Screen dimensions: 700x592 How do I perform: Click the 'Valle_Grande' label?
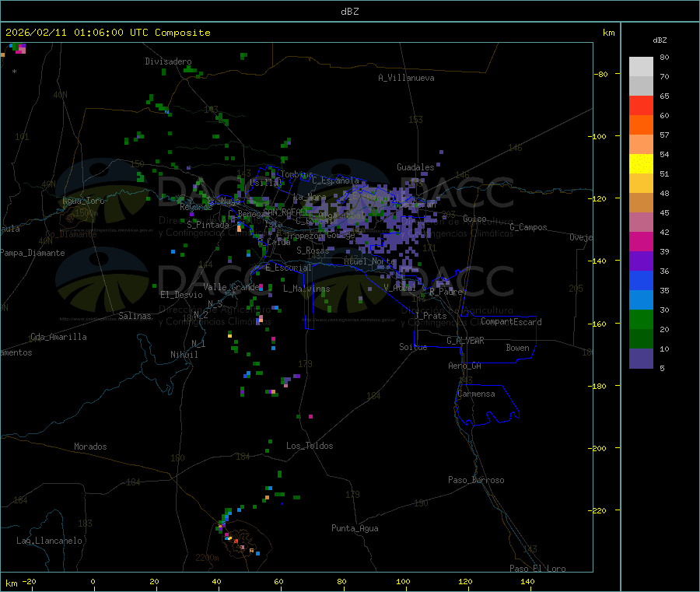click(232, 287)
